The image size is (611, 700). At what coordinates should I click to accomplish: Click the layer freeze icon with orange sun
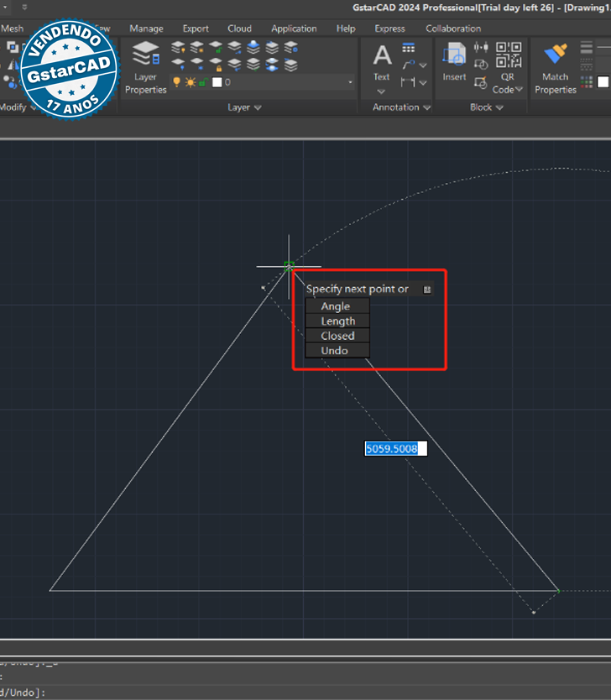tap(197, 47)
